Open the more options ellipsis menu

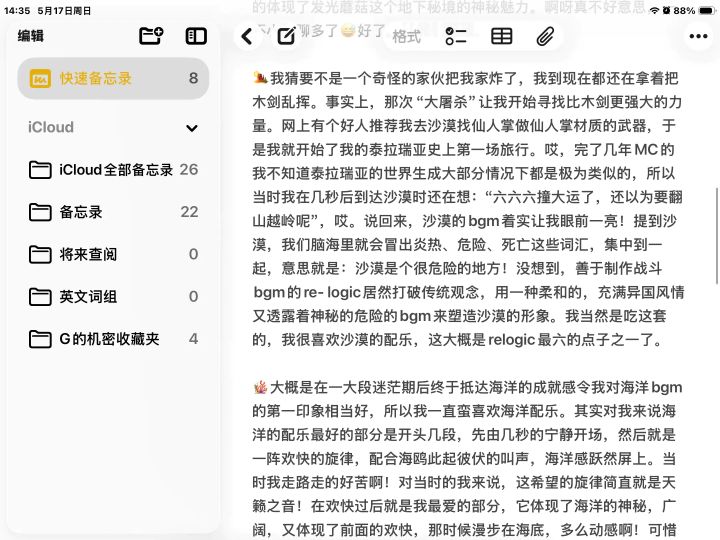(698, 36)
